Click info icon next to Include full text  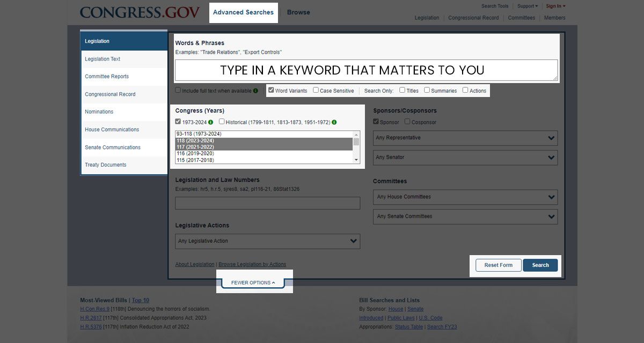[x=255, y=91]
